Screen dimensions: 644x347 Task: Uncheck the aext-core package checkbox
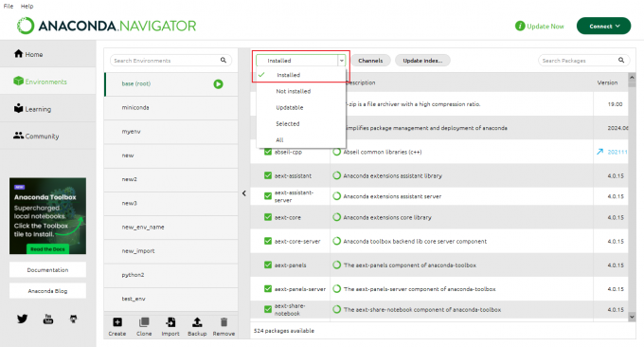pos(268,217)
